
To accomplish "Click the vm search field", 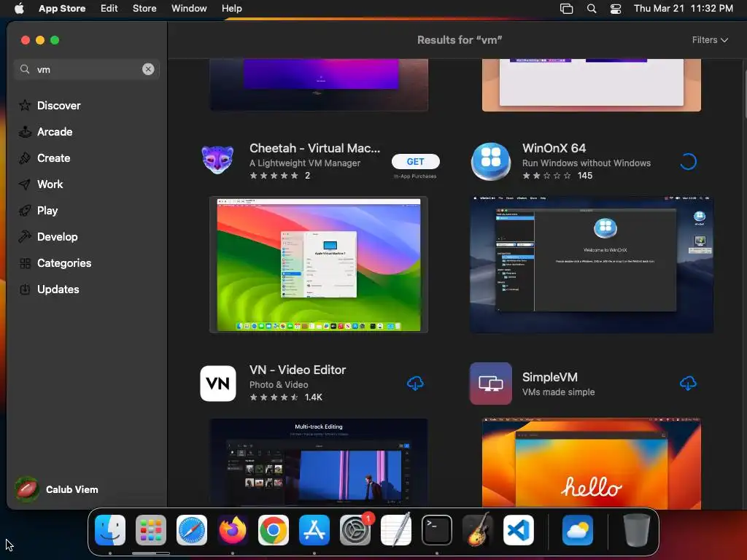I will coord(86,69).
